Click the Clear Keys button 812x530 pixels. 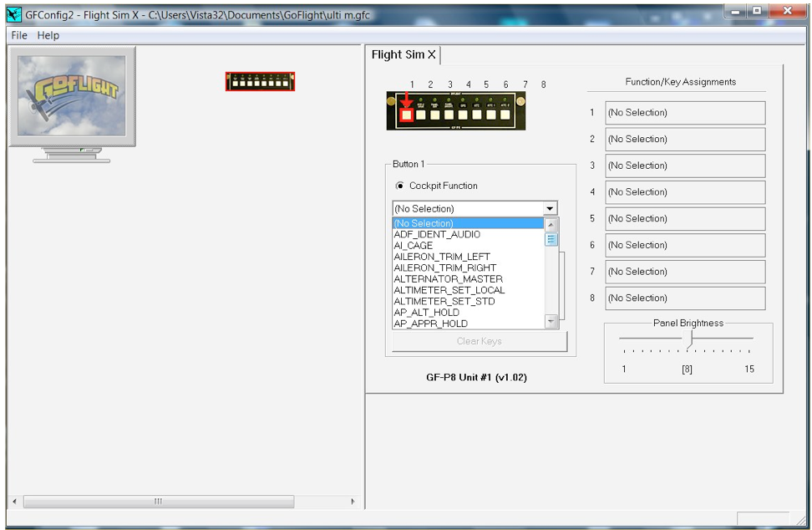coord(480,341)
